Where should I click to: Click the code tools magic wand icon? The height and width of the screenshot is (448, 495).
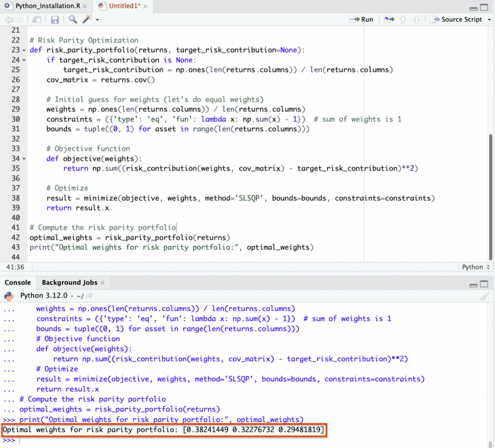87,19
